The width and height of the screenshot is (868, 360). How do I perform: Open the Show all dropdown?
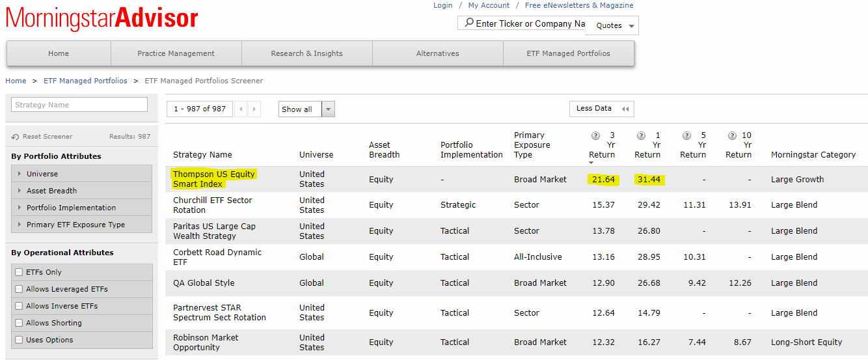(306, 109)
